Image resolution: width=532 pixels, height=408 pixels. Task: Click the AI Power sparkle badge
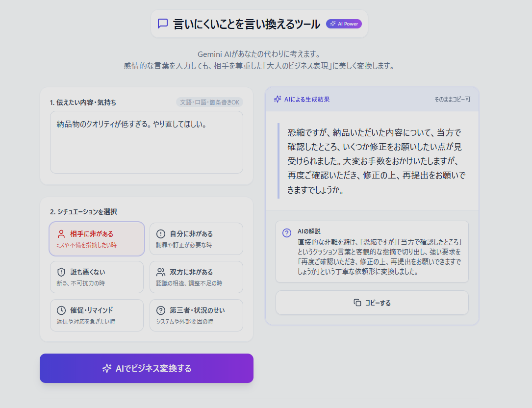[344, 23]
